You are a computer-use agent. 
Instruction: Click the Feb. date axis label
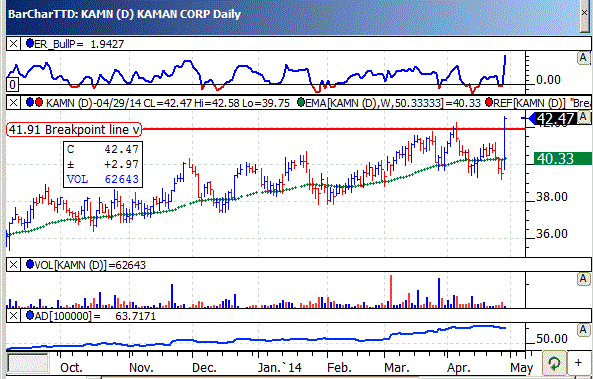340,368
